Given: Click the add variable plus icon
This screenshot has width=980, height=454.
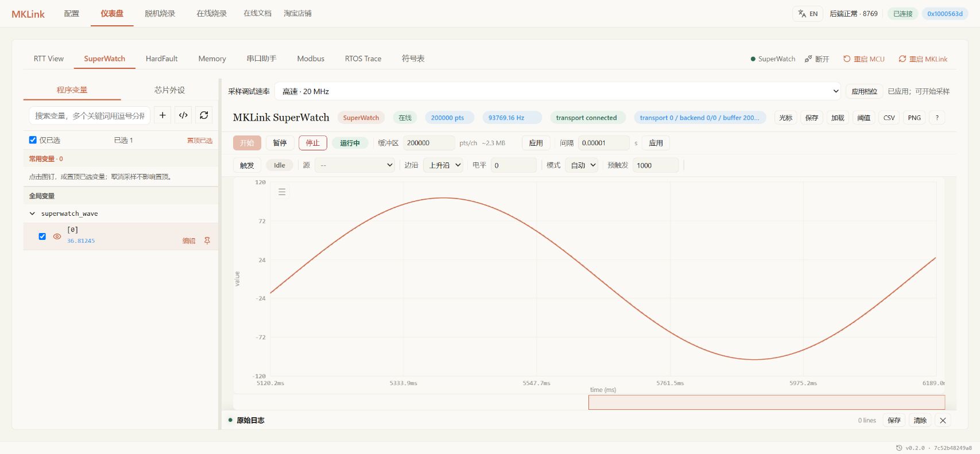Looking at the screenshot, I should tap(162, 115).
